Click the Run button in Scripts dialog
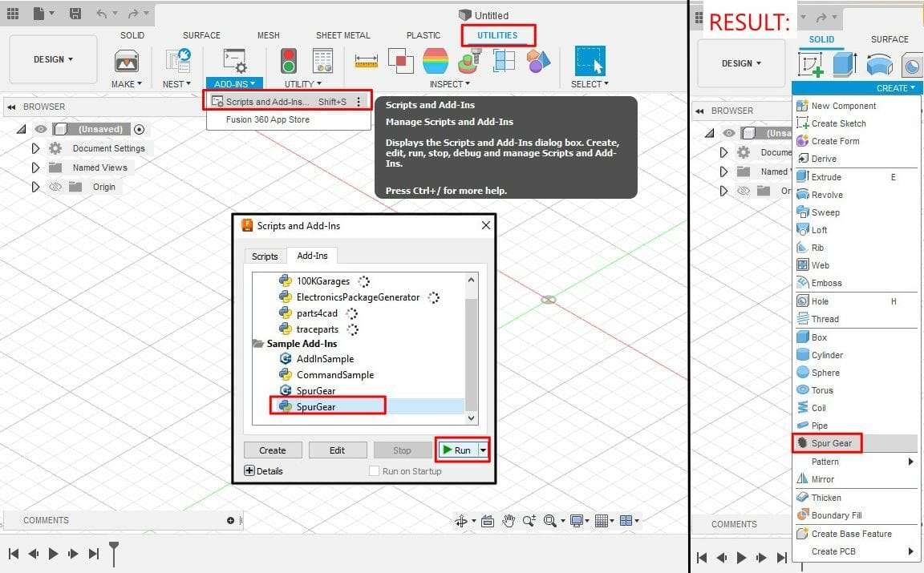Viewport: 924px width, 573px height. click(x=457, y=450)
